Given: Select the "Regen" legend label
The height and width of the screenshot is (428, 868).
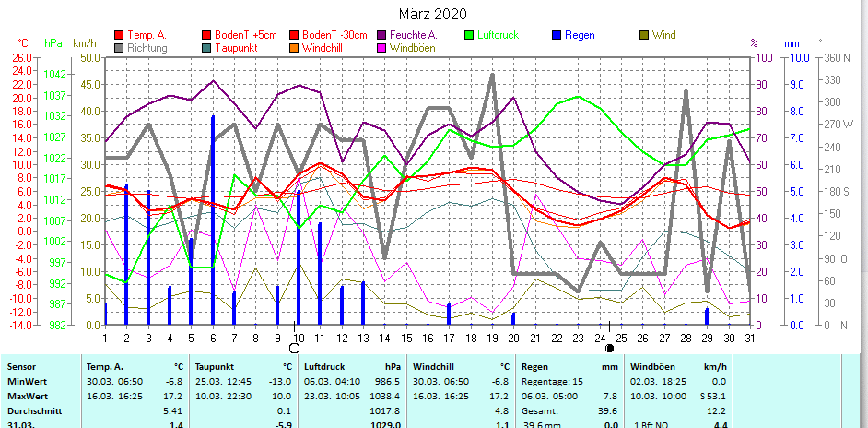Looking at the screenshot, I should [x=580, y=35].
